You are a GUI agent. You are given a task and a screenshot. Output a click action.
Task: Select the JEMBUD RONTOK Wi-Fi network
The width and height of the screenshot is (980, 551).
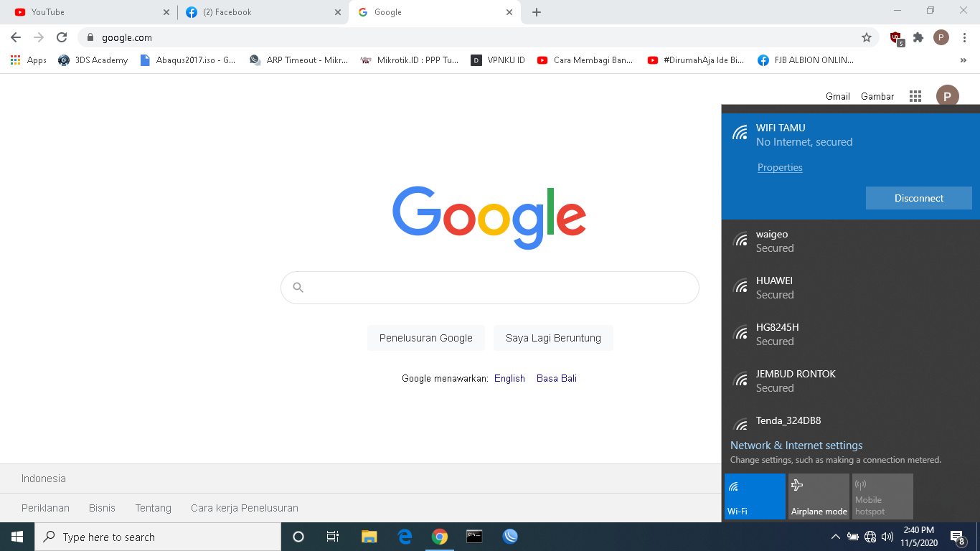coord(851,381)
